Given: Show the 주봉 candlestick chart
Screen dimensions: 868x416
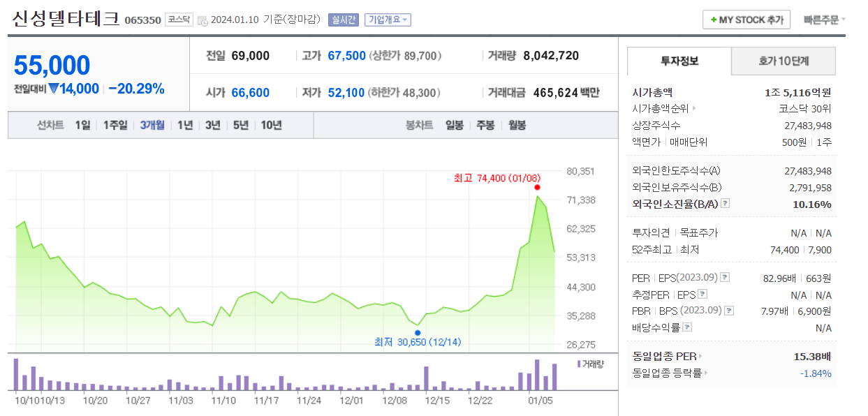Looking at the screenshot, I should 485,125.
